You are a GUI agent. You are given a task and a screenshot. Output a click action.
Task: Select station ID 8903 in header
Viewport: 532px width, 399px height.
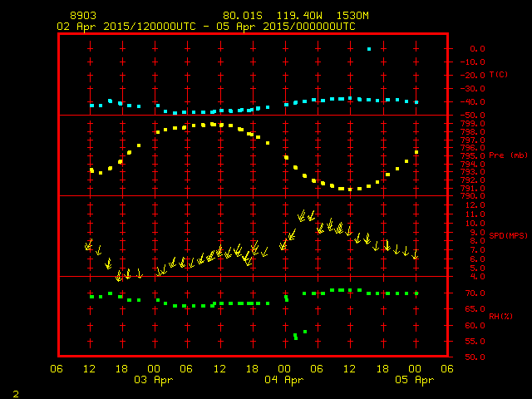(84, 16)
